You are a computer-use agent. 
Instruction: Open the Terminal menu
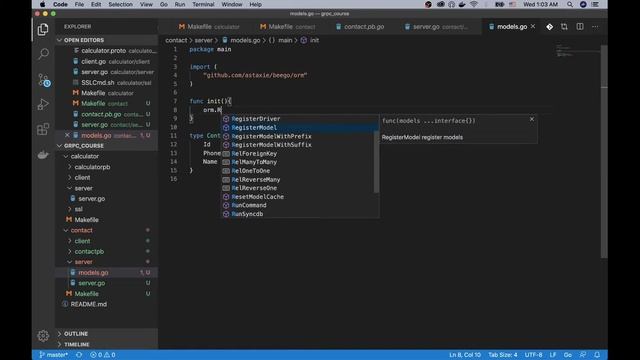(x=203, y=4)
